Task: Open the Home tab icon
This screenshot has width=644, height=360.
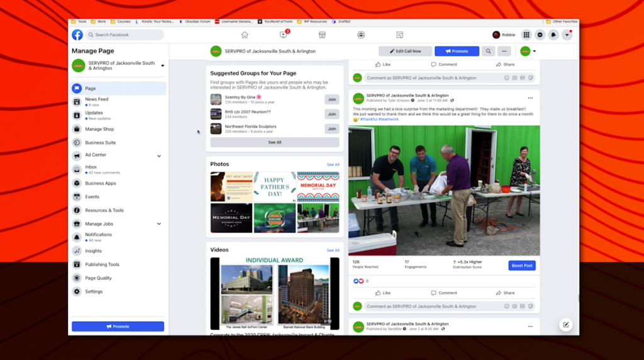Action: [245, 35]
